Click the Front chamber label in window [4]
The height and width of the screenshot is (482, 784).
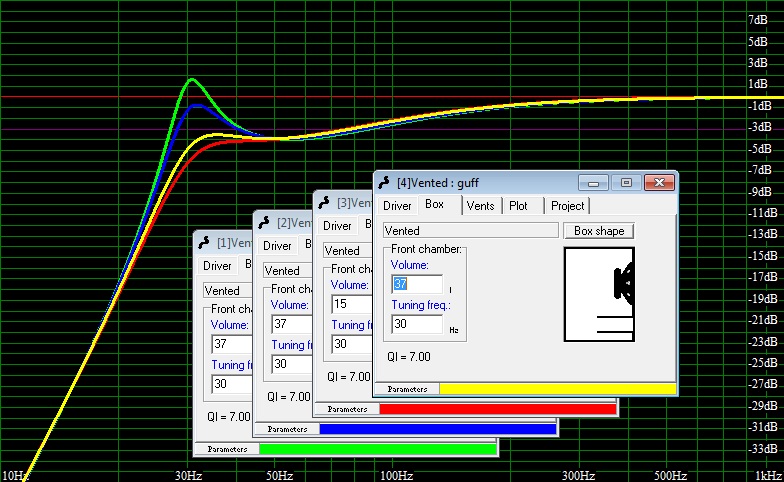point(426,249)
